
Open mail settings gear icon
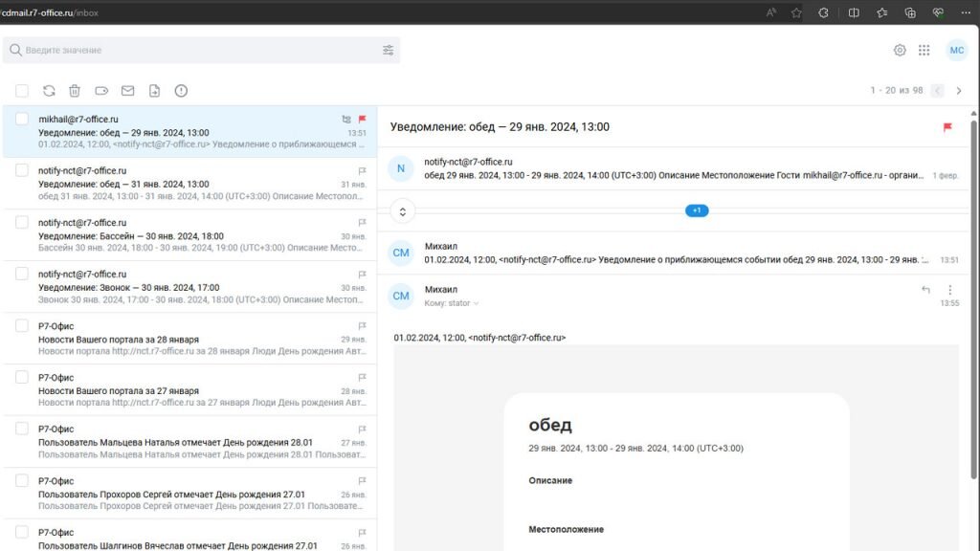click(900, 50)
